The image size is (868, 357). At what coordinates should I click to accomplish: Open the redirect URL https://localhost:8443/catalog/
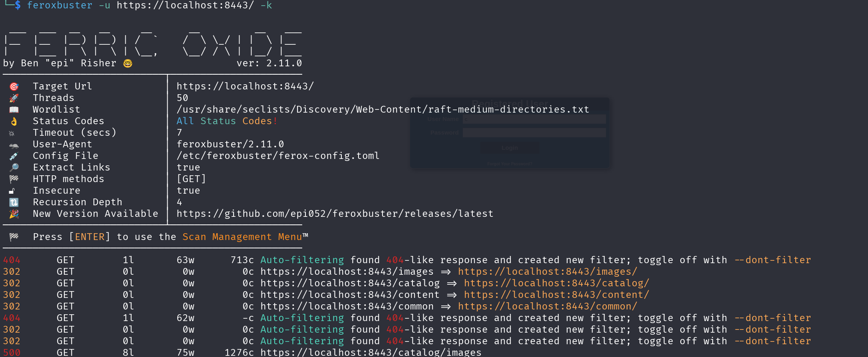557,284
